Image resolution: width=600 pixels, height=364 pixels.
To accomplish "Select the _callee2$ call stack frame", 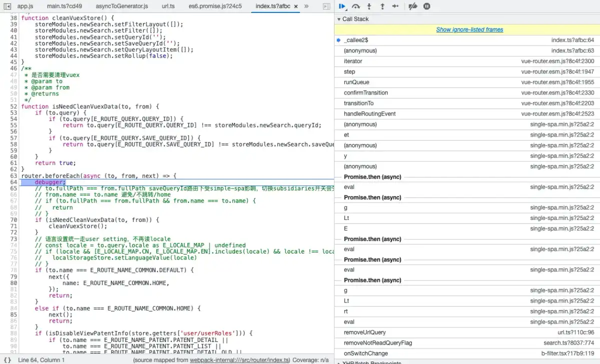I will (467, 40).
